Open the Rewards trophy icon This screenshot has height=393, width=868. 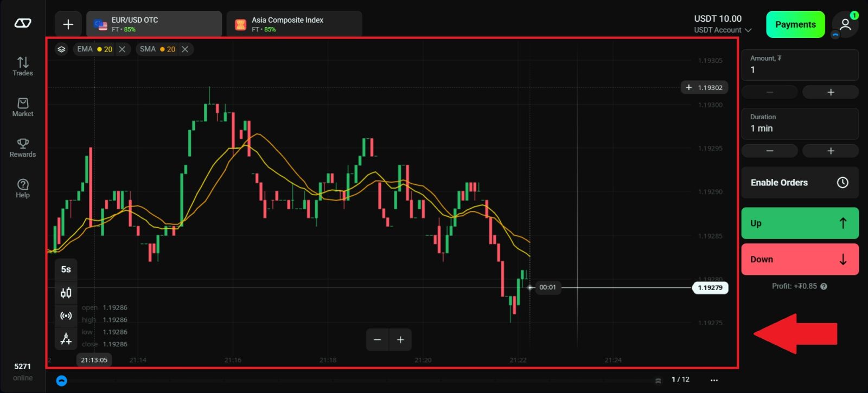[x=23, y=147]
